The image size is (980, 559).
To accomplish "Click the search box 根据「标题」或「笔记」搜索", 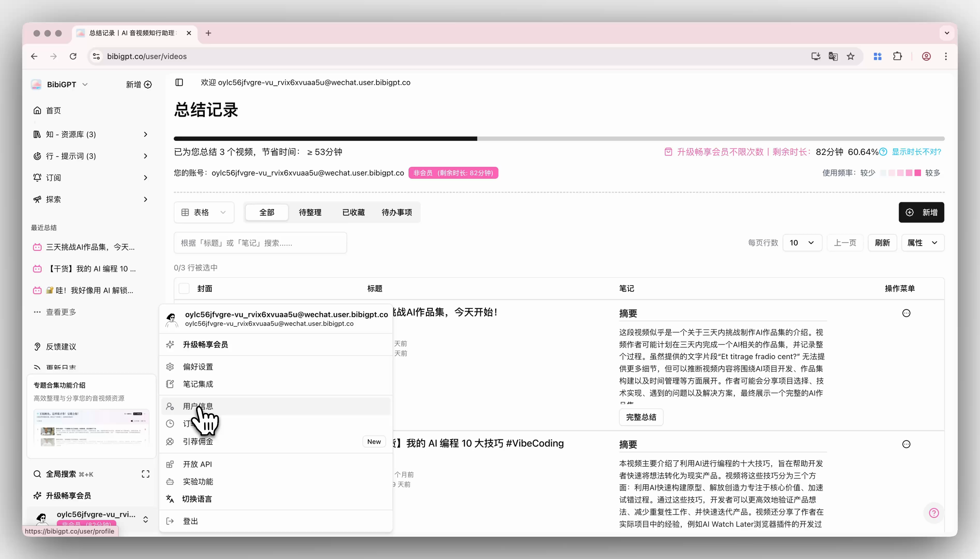I will [x=260, y=243].
